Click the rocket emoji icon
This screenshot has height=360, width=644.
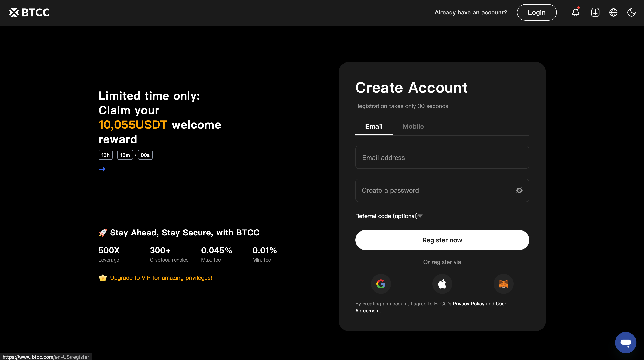point(103,233)
